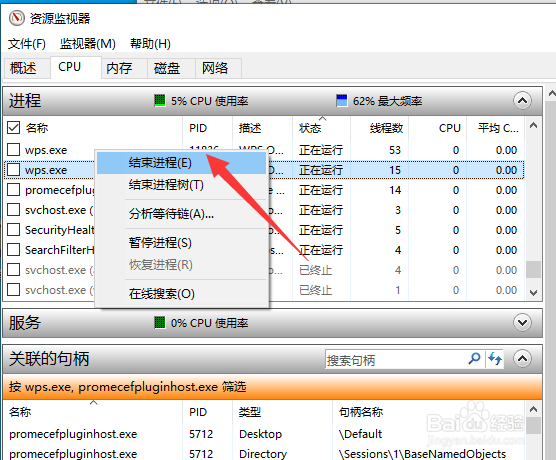Screen dimensions: 556x460
Task: Choose 分析等待链(A)... from context menu
Action: click(x=181, y=214)
